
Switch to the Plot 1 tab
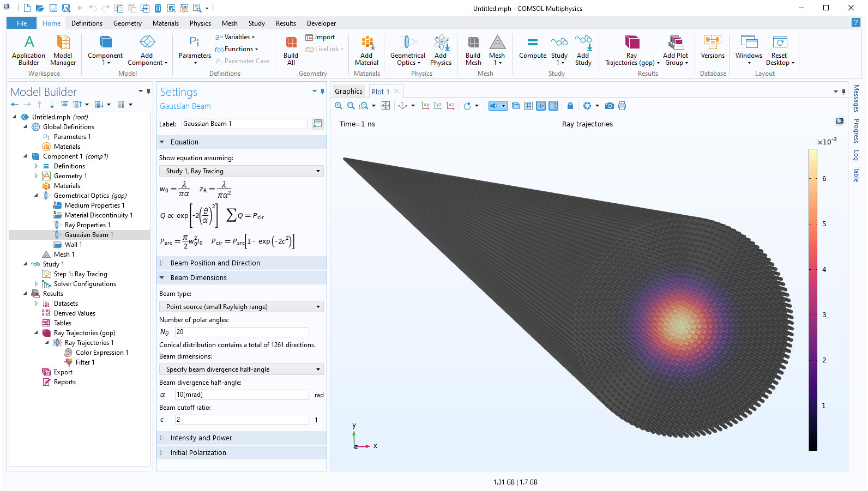coord(380,92)
